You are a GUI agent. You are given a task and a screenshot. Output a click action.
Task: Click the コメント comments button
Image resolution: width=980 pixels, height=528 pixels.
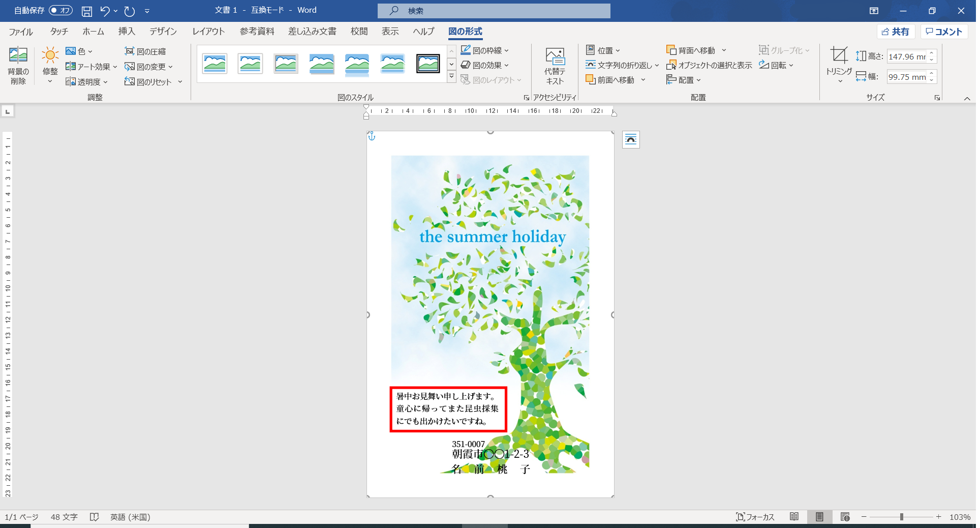click(944, 32)
